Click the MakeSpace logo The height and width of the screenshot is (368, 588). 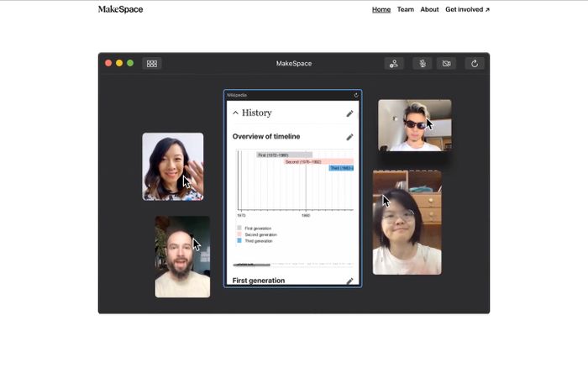click(x=120, y=9)
